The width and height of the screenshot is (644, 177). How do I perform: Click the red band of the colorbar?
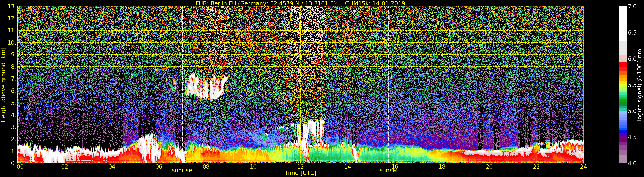click(x=623, y=66)
